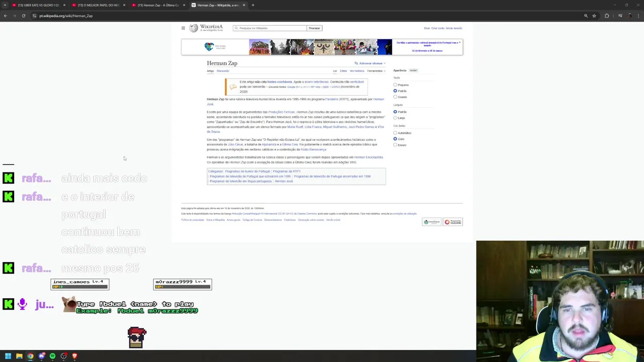Open the Chrome three-dot menu
Image resolution: width=644 pixels, height=362 pixels.
638,16
